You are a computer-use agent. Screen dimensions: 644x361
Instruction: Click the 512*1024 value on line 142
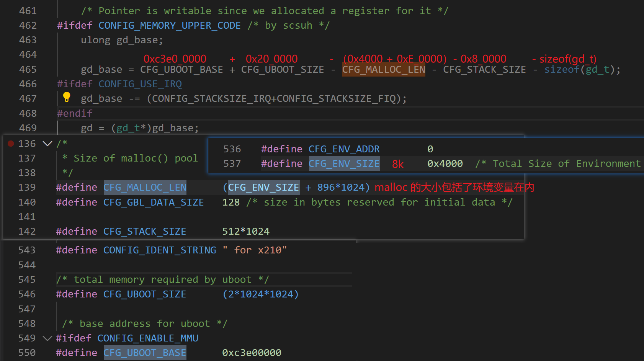click(246, 231)
